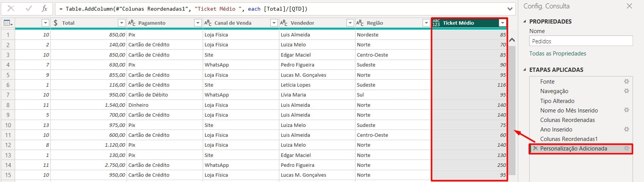Edit the query name field Pedidos
Image resolution: width=644 pixels, height=182 pixels.
coord(581,41)
